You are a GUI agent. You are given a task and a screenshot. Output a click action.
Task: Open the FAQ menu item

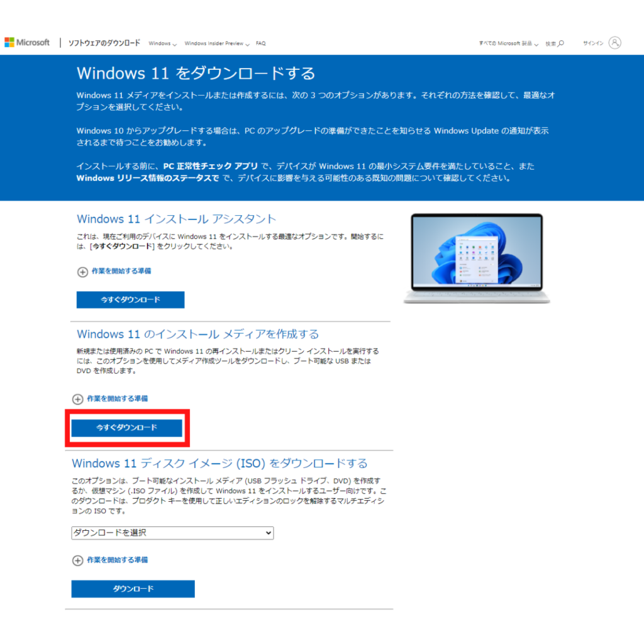(261, 43)
